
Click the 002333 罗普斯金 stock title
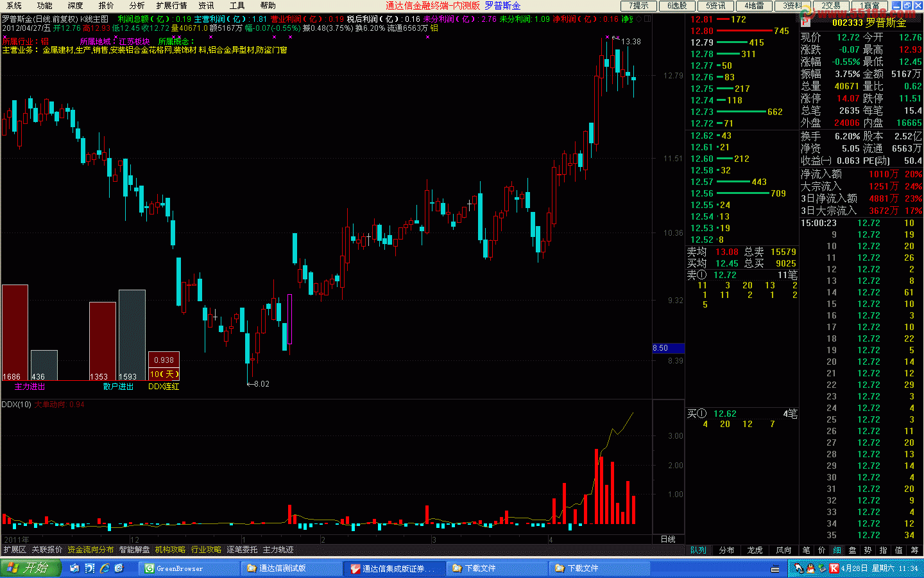(869, 22)
